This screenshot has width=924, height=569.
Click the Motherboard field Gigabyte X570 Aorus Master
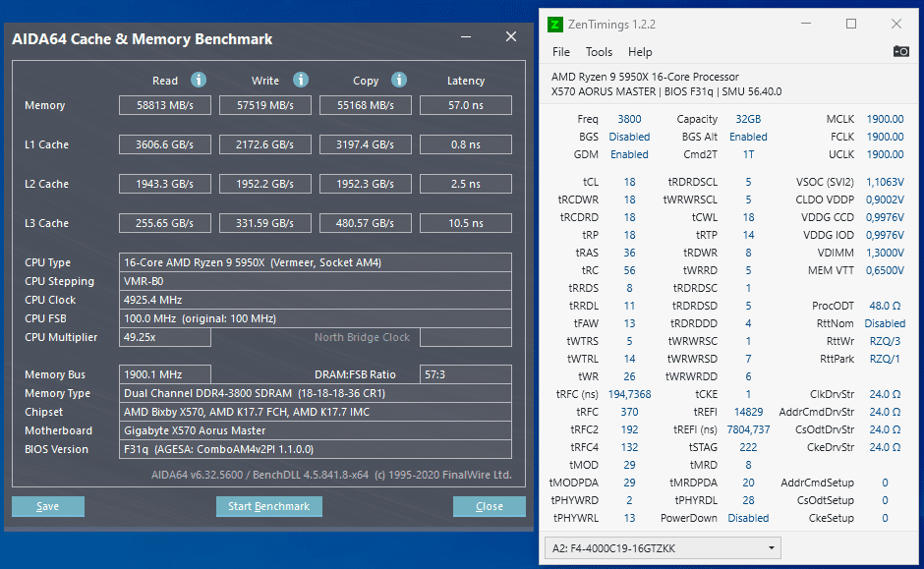(x=316, y=430)
